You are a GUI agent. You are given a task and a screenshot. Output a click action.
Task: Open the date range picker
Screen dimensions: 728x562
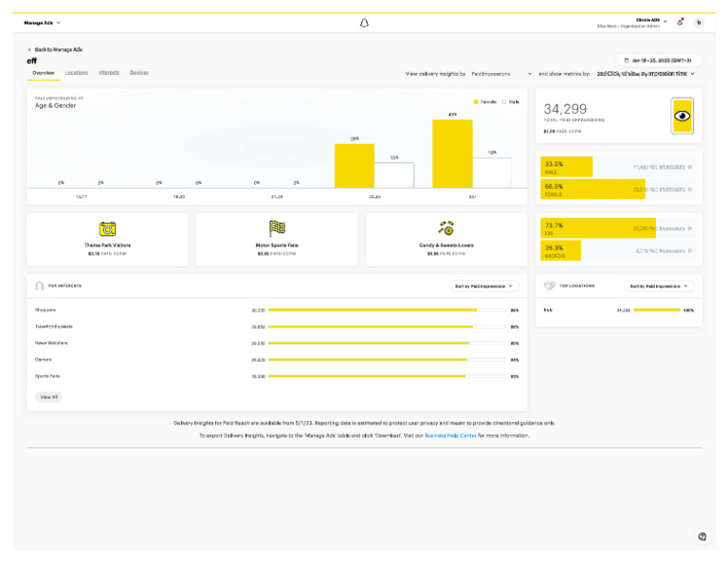click(660, 59)
